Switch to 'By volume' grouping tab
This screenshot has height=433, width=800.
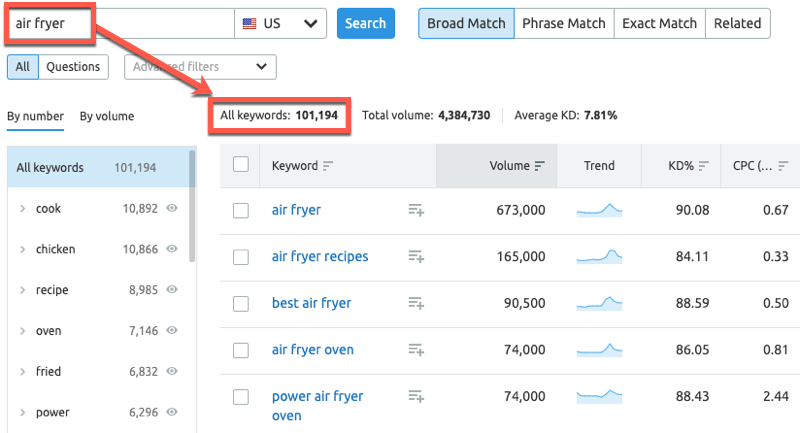pos(107,116)
